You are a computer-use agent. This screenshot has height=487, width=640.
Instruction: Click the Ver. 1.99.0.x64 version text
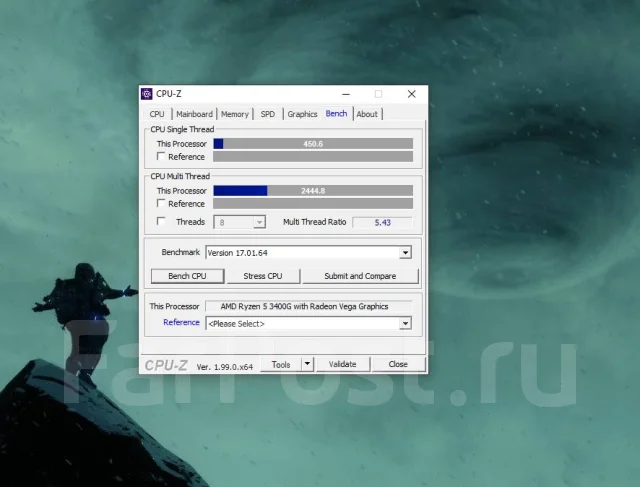pos(225,367)
